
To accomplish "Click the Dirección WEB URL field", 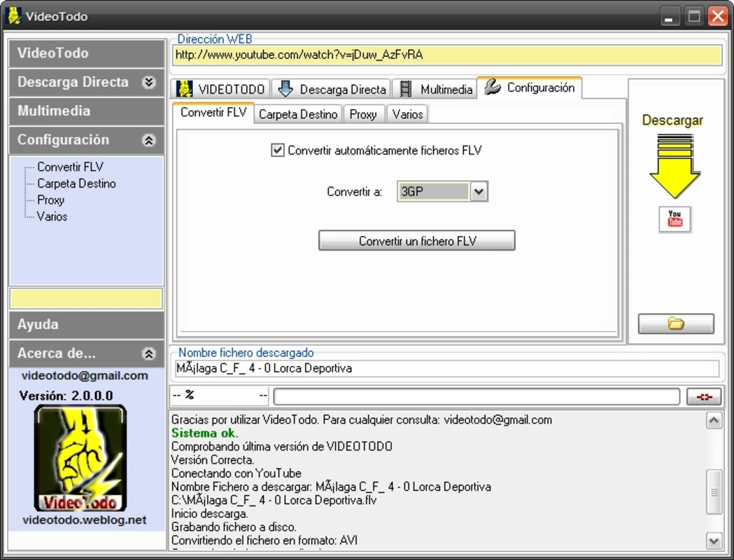I will tap(448, 55).
